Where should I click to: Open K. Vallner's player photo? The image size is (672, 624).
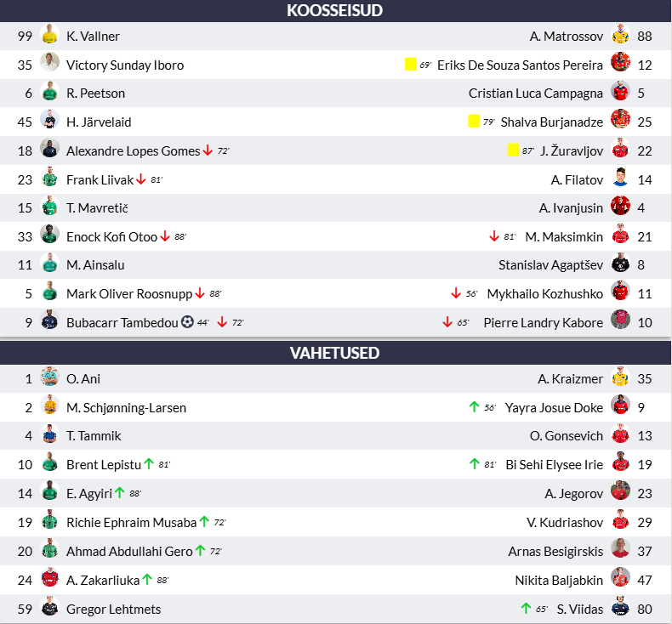pos(49,34)
